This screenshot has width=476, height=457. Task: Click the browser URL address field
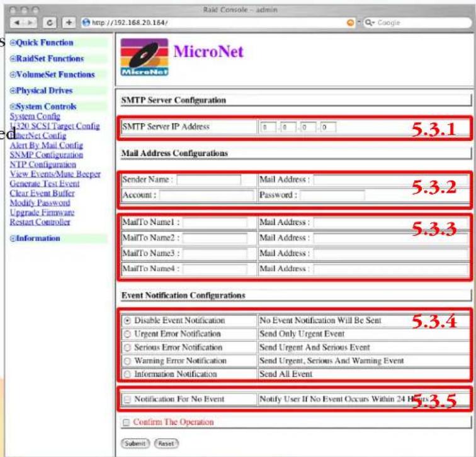click(218, 23)
